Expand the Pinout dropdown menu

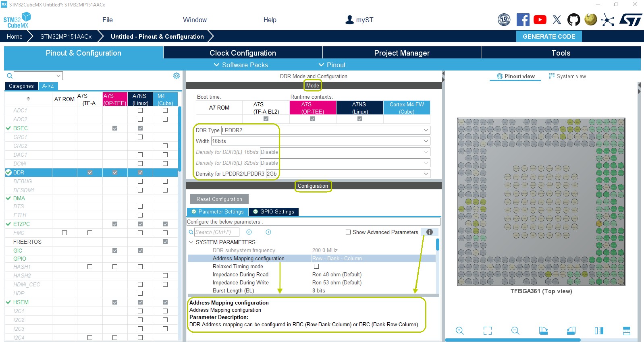coord(332,65)
